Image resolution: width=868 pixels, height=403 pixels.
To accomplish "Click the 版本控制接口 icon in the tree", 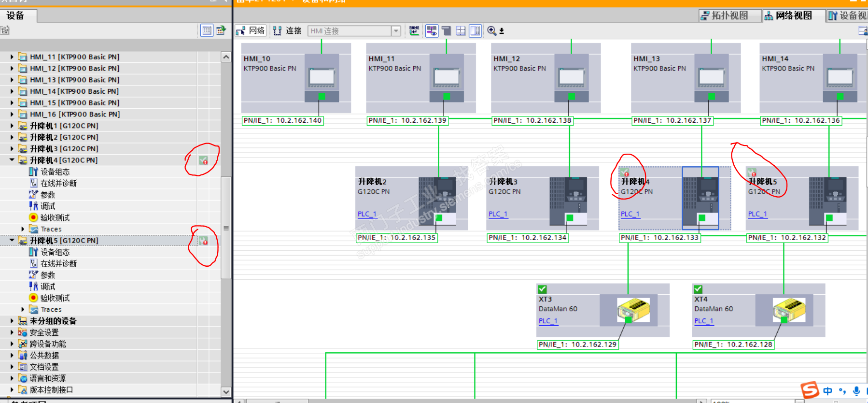I will [x=23, y=389].
